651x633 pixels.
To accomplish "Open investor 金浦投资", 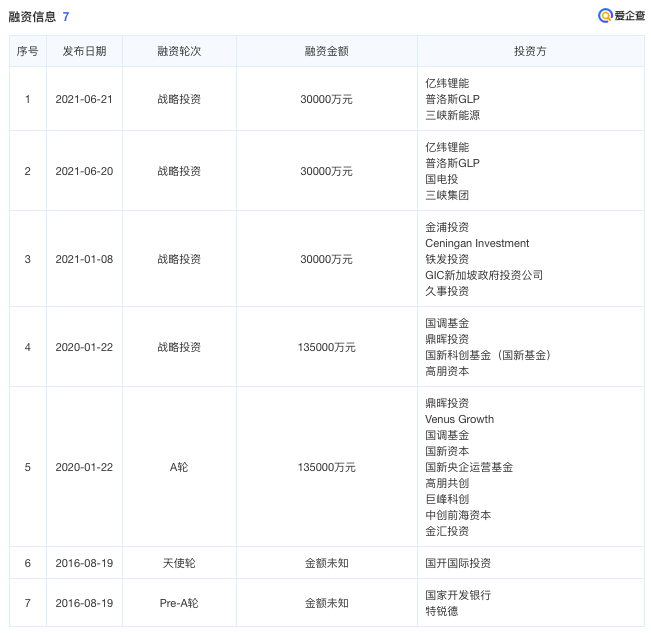I will pyautogui.click(x=447, y=227).
